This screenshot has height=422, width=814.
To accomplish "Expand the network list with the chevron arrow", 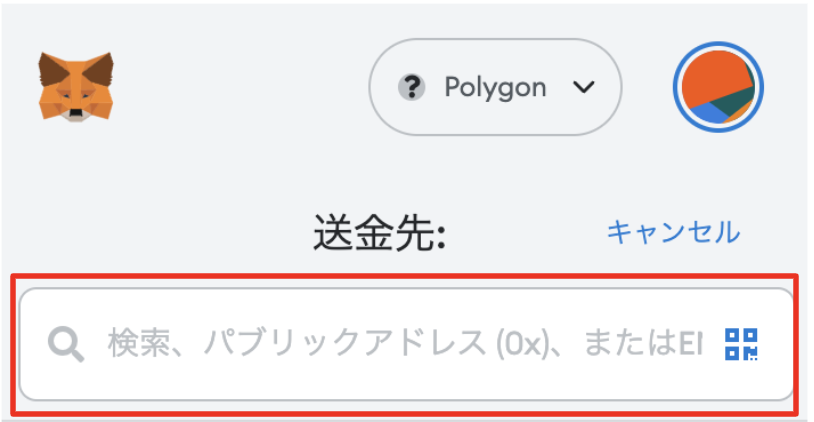I will click(x=584, y=87).
